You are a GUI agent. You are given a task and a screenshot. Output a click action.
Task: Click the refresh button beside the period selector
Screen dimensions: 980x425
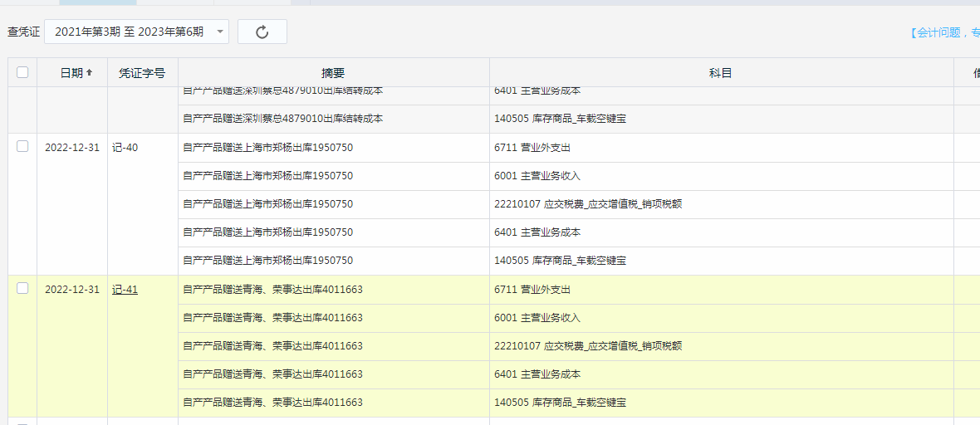262,32
